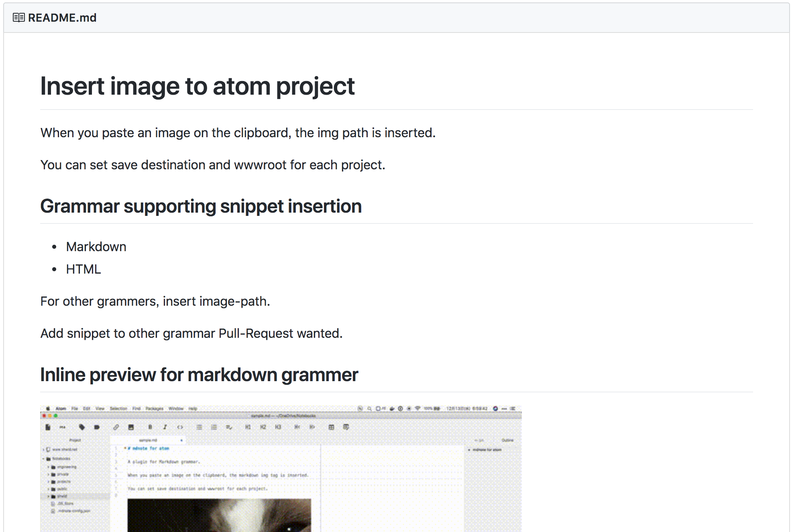This screenshot has width=794, height=532.
Task: Click the green zoom traffic-light button
Action: (x=55, y=416)
